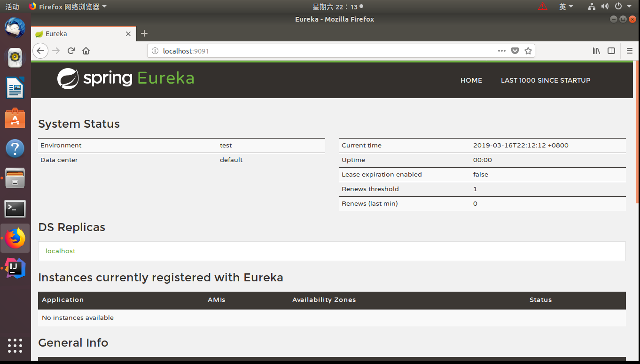Go to Firefox home page icon
The height and width of the screenshot is (364, 640).
86,51
